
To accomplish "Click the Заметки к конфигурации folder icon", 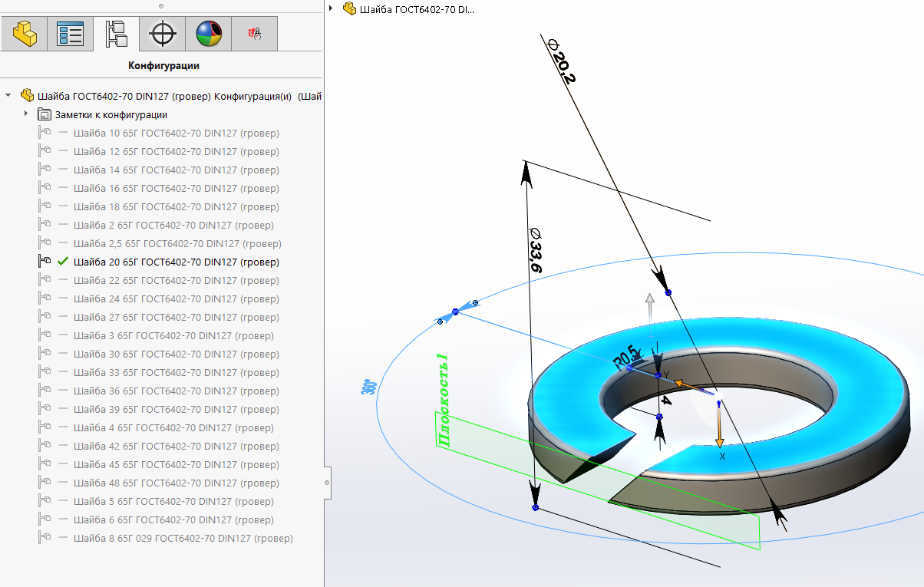I will [45, 115].
